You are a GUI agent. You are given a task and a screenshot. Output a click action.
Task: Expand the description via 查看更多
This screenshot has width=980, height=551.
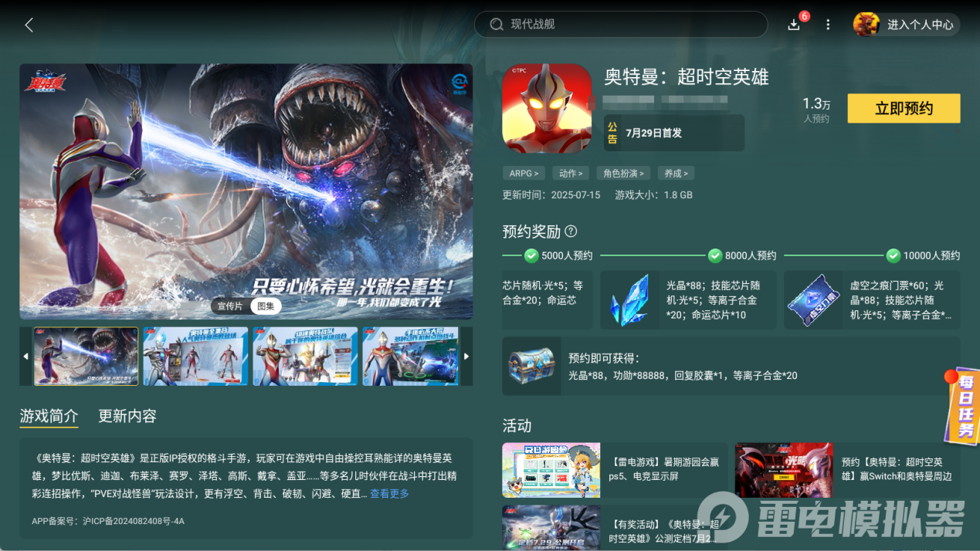[389, 494]
